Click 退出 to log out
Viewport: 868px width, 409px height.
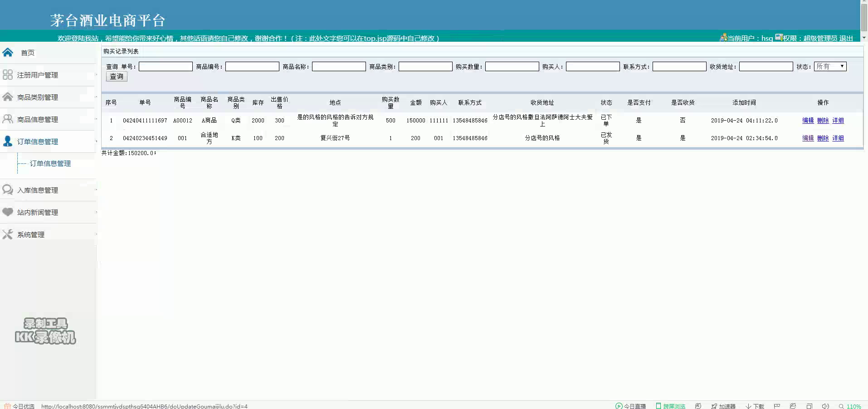point(846,38)
